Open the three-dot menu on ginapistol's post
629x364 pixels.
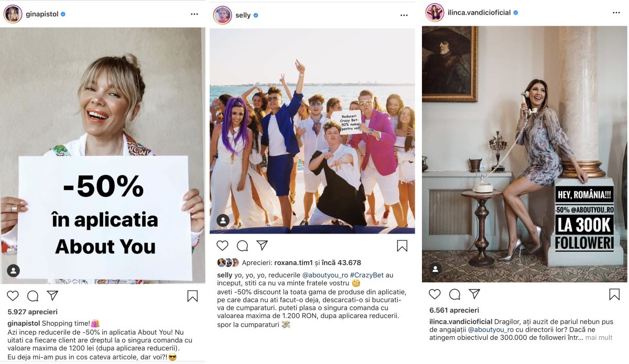(x=194, y=14)
